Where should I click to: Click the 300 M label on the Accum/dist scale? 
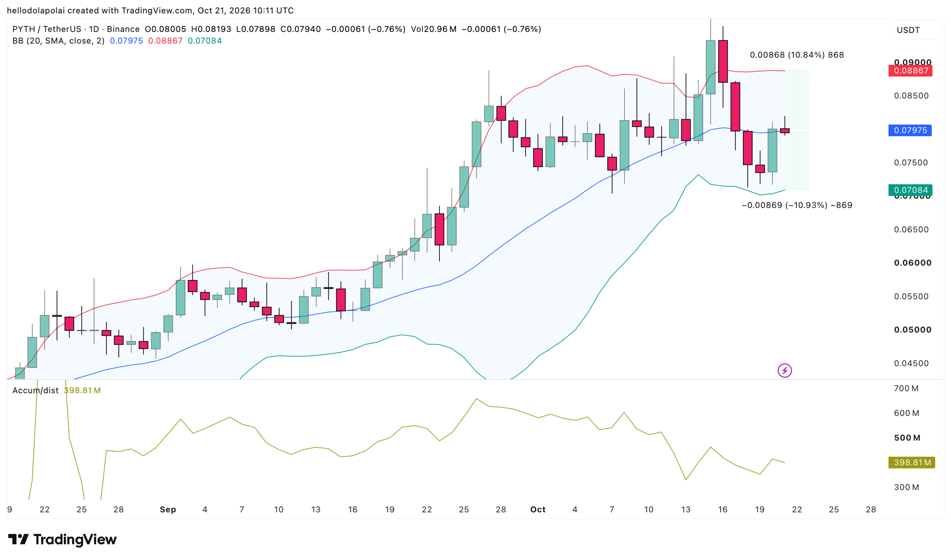pyautogui.click(x=906, y=487)
